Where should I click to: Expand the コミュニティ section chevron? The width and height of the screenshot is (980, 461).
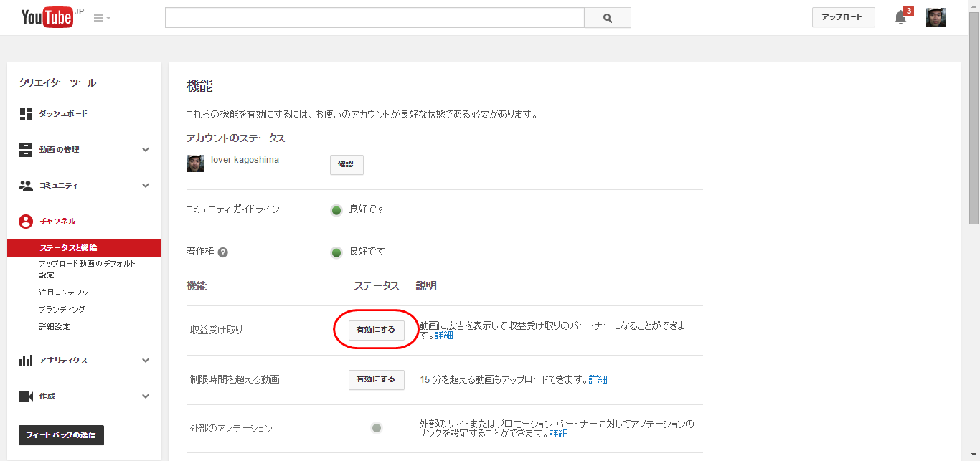(x=146, y=186)
